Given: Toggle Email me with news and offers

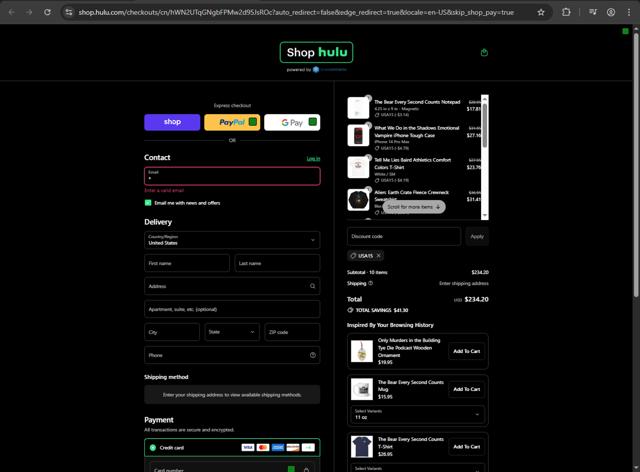Looking at the screenshot, I should 148,203.
